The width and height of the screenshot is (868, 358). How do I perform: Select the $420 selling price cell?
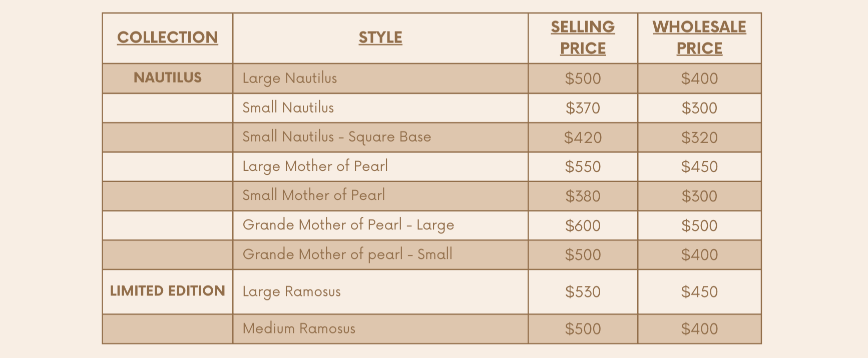(583, 137)
